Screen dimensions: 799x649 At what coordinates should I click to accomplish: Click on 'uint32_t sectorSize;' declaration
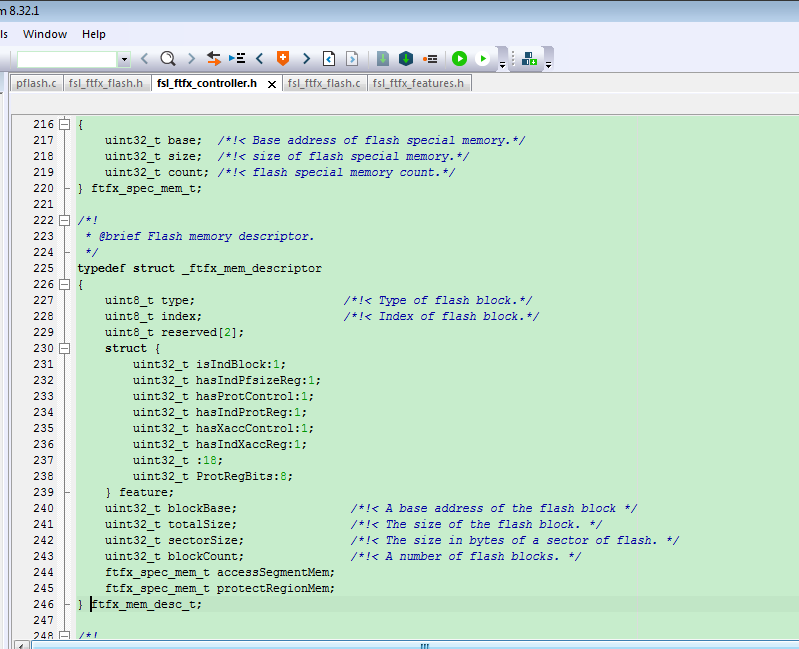[174, 540]
